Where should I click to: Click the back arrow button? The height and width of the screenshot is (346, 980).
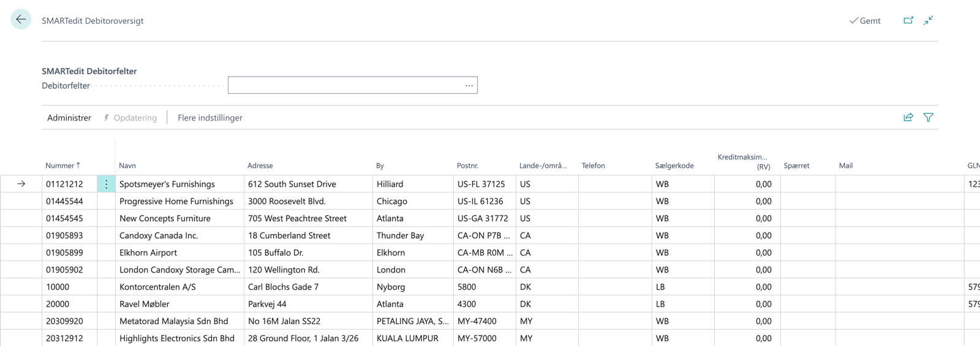point(21,20)
